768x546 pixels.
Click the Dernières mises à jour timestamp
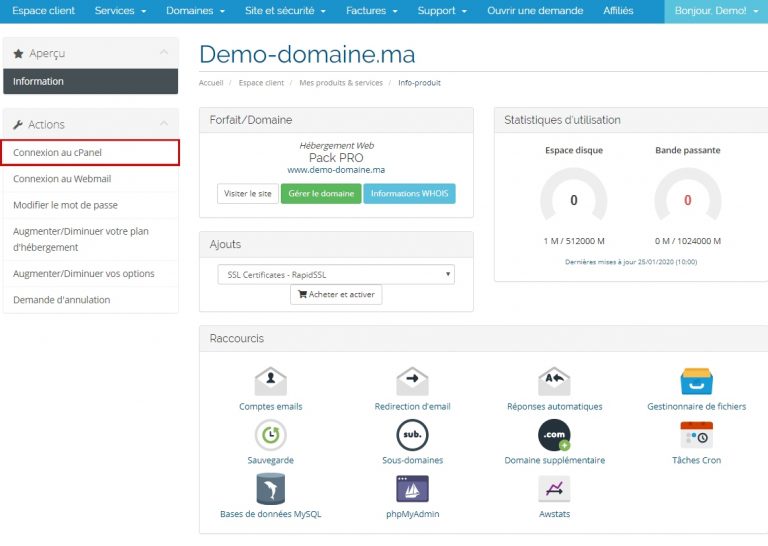(631, 262)
